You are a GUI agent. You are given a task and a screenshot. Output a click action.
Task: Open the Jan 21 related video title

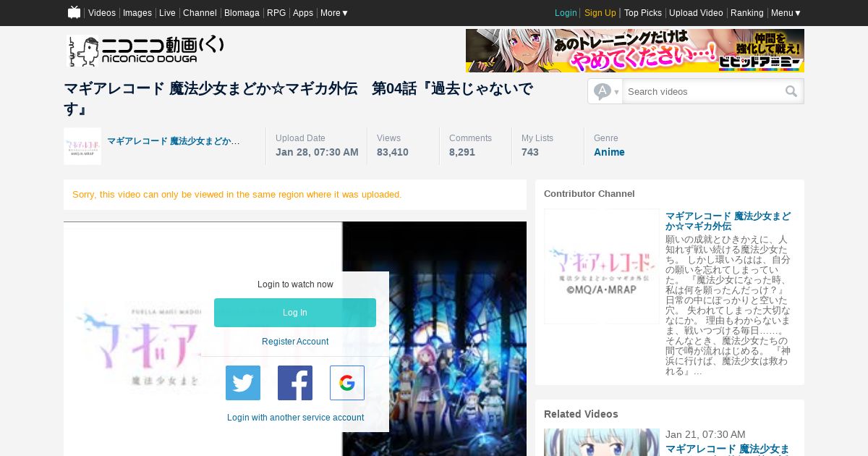click(x=728, y=449)
